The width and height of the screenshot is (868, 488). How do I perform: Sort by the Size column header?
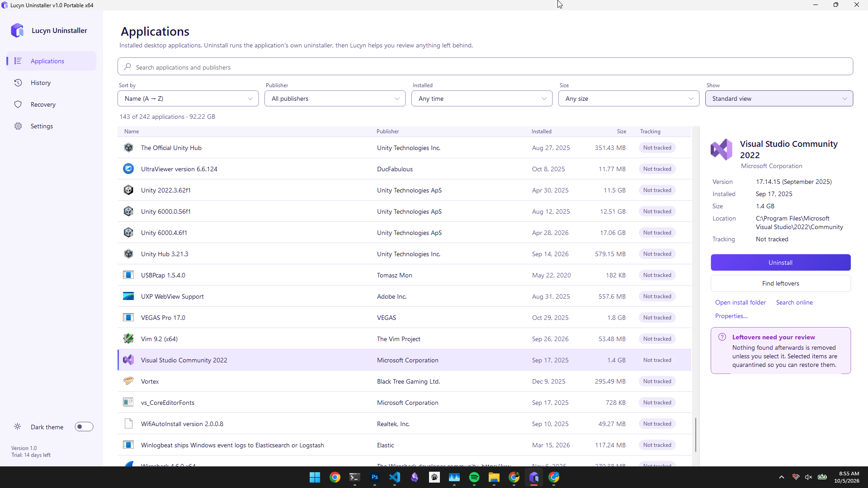[x=622, y=131]
